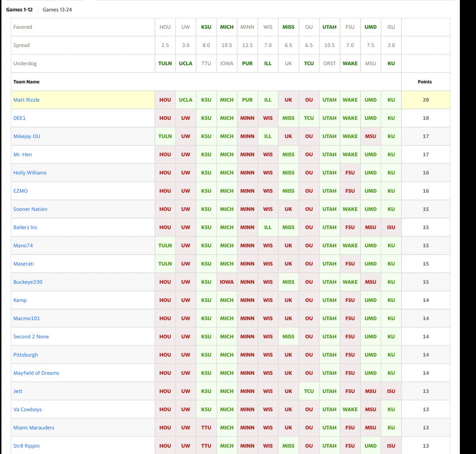Click the Favored row label

pos(22,27)
